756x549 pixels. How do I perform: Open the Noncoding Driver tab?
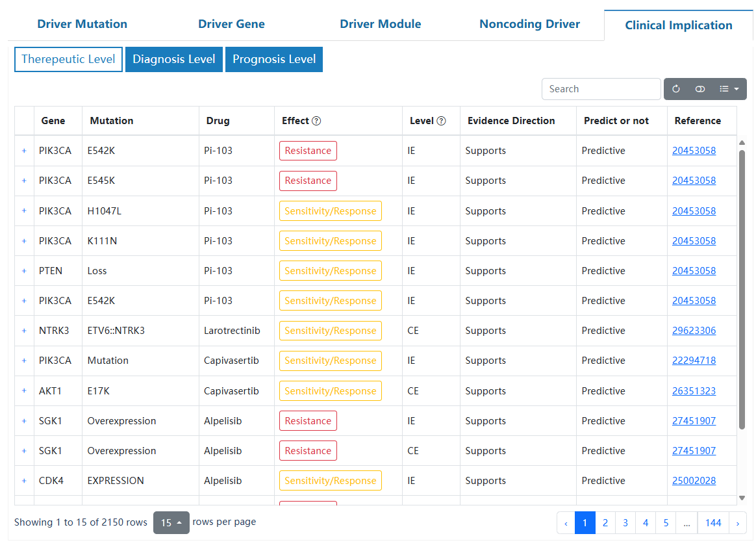click(529, 24)
